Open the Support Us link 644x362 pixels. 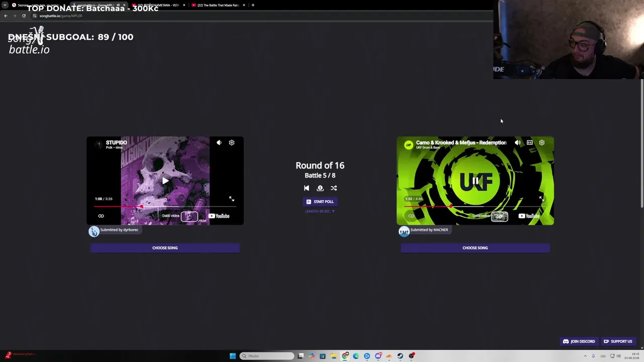[x=618, y=341]
